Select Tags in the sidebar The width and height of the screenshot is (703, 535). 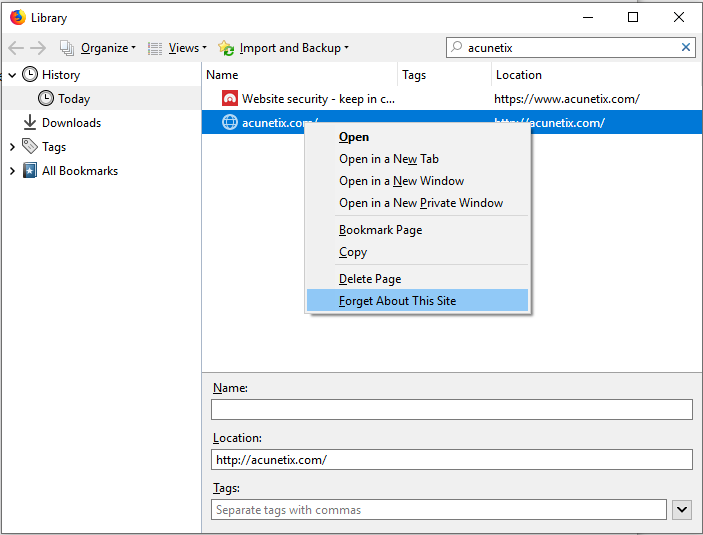pos(54,147)
